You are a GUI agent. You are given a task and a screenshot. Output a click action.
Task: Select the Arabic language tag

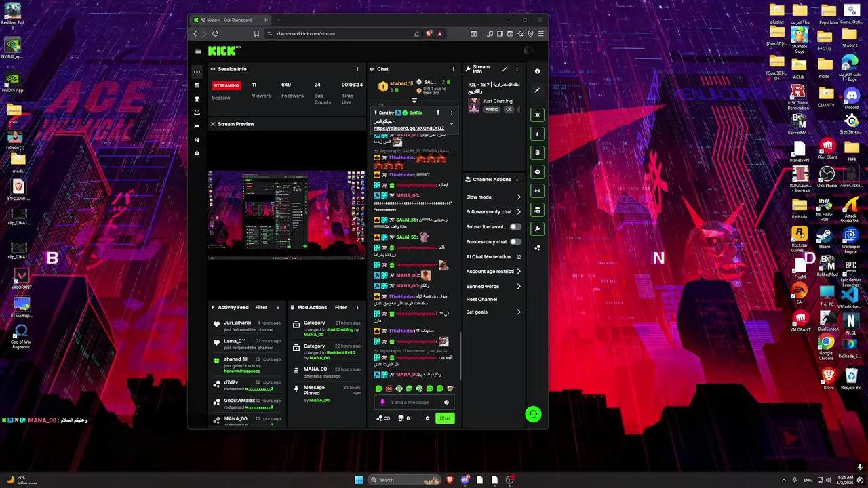[x=492, y=109]
